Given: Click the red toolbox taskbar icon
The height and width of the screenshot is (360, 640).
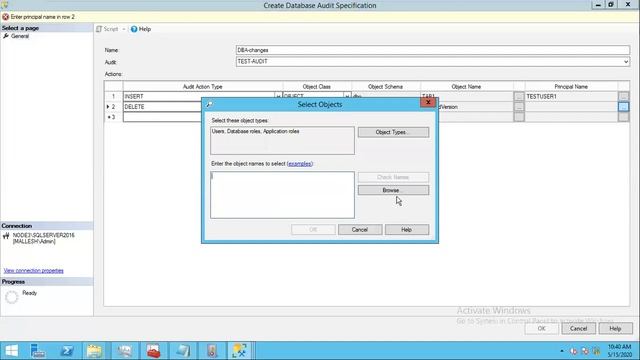Looking at the screenshot, I should click(x=153, y=351).
